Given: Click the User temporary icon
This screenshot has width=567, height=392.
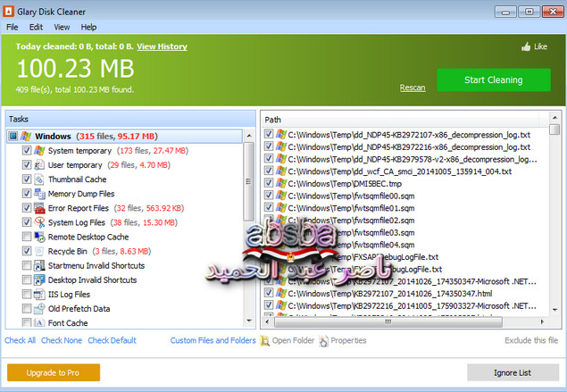Looking at the screenshot, I should 39,165.
